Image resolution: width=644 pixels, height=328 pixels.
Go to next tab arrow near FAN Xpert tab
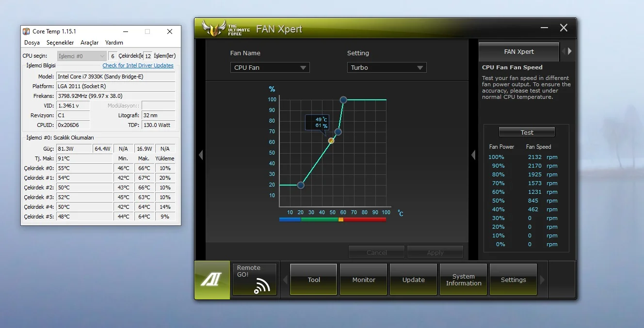point(570,51)
